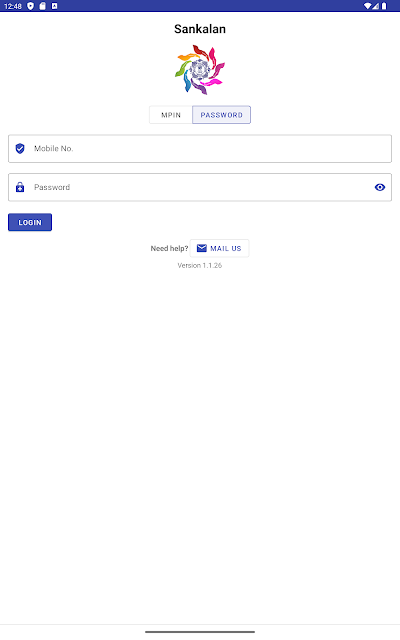This screenshot has height=640, width=400.
Task: Tap the battery icon in the status bar
Action: coord(384,6)
